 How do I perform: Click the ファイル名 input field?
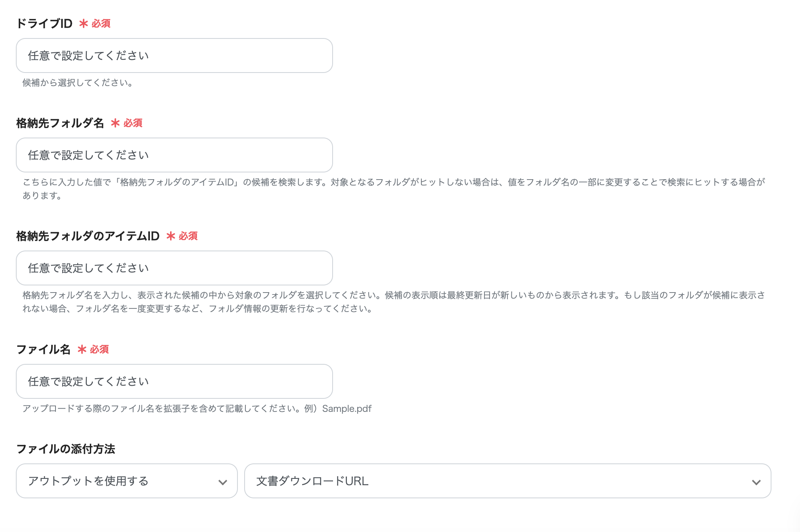[174, 381]
